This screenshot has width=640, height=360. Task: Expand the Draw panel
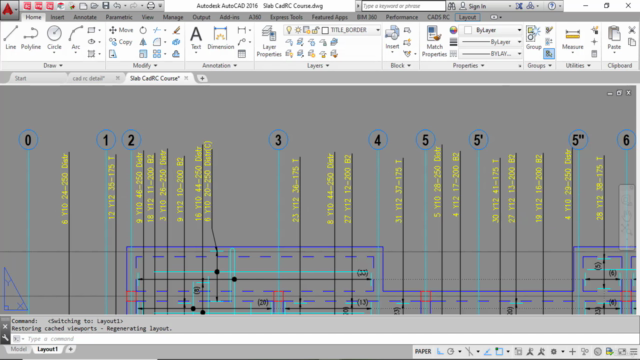tap(53, 65)
